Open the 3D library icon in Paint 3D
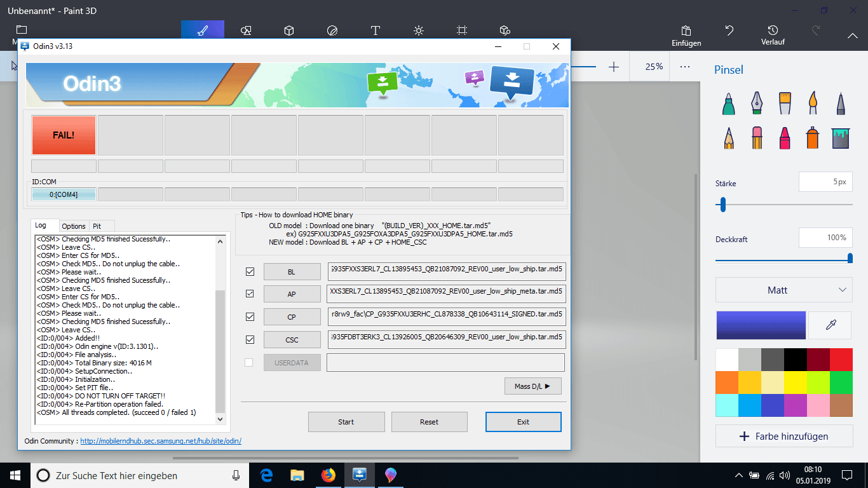 (x=505, y=30)
